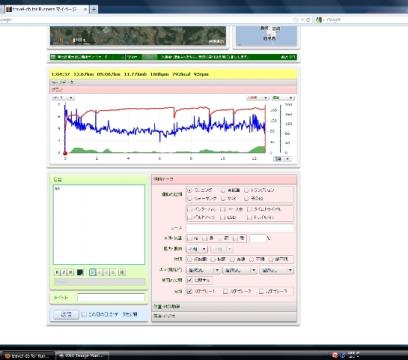Switch to trywel-db Firefox window in taskbar
Viewport: 408px width, 360px height.
click(x=28, y=355)
